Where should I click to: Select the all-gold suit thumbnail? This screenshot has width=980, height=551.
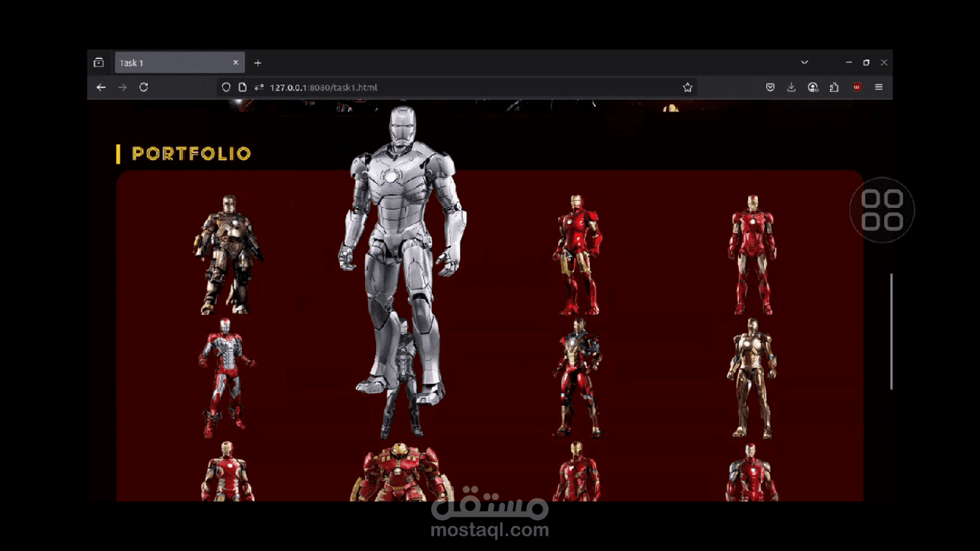tap(752, 378)
